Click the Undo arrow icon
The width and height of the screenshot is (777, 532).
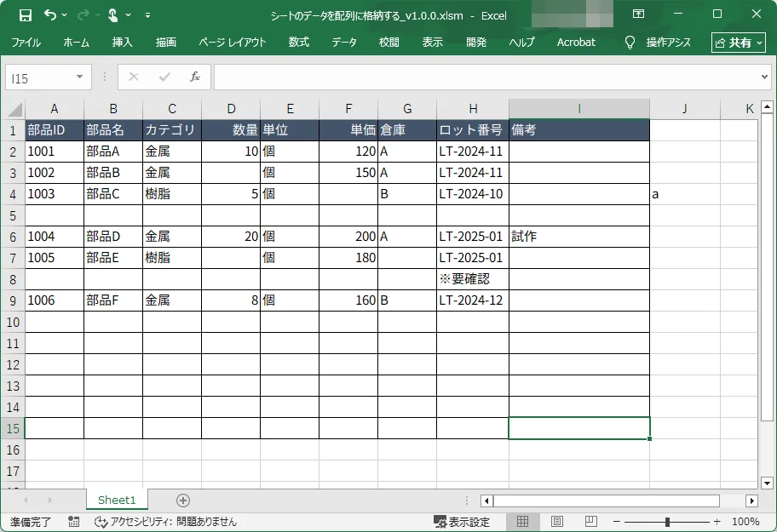coord(49,15)
